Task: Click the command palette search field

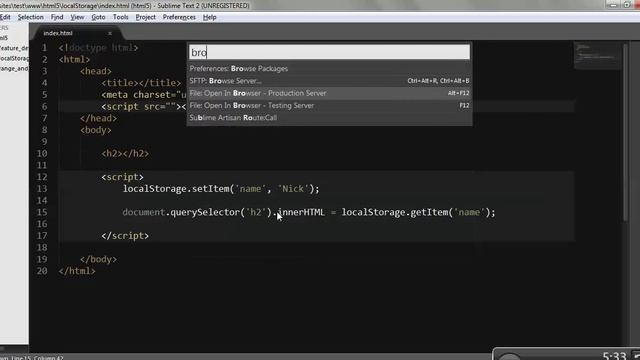Action: [x=329, y=52]
